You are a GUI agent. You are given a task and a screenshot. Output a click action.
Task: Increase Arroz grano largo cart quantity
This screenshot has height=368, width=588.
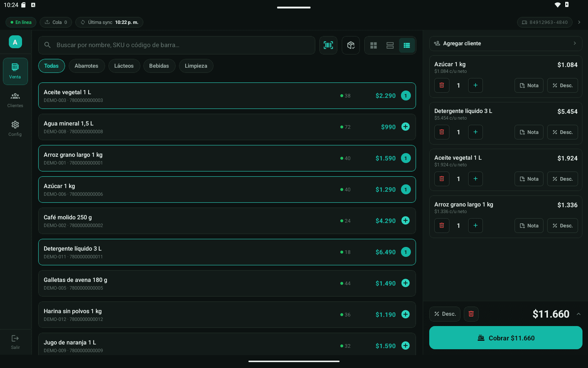pyautogui.click(x=476, y=226)
